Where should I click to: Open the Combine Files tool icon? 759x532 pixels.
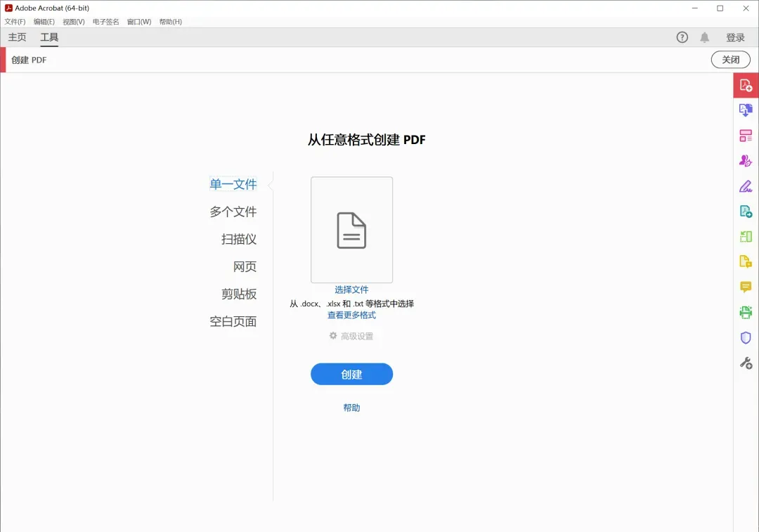[746, 110]
